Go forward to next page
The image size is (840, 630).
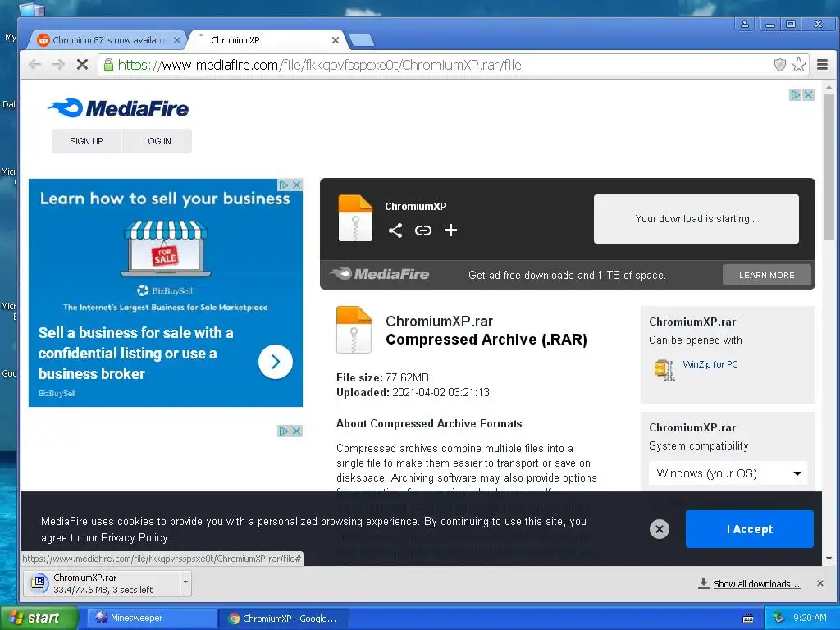point(58,65)
